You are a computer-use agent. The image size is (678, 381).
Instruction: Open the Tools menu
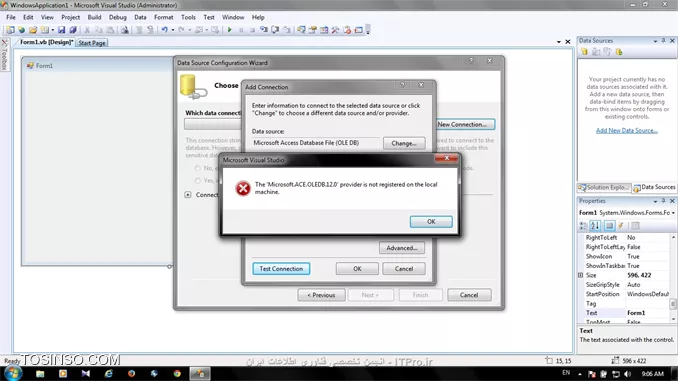click(x=188, y=17)
